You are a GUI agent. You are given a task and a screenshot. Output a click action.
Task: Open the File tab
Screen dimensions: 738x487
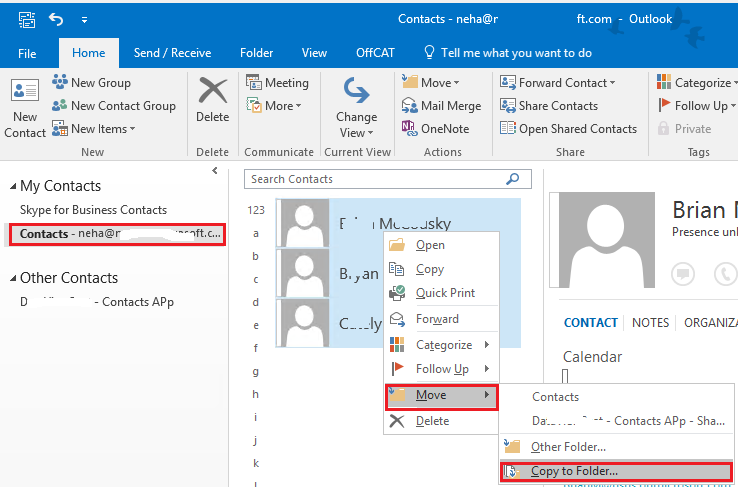(27, 53)
